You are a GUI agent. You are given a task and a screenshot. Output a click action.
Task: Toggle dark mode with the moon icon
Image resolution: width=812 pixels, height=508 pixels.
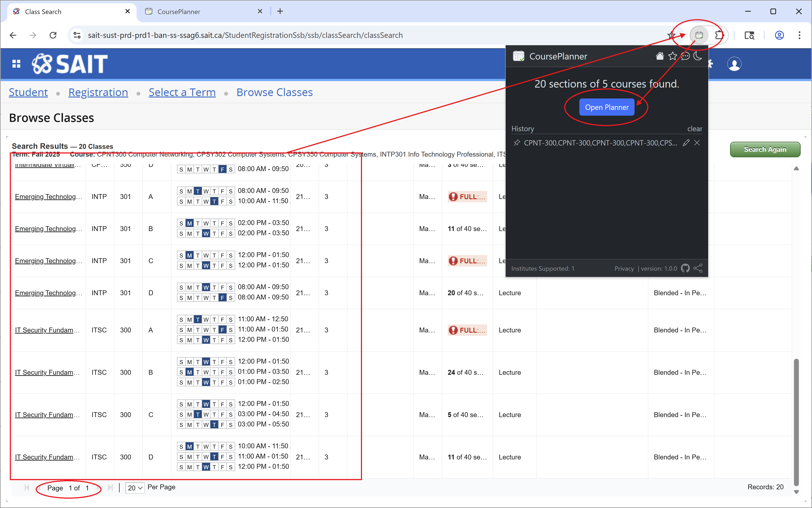point(698,56)
